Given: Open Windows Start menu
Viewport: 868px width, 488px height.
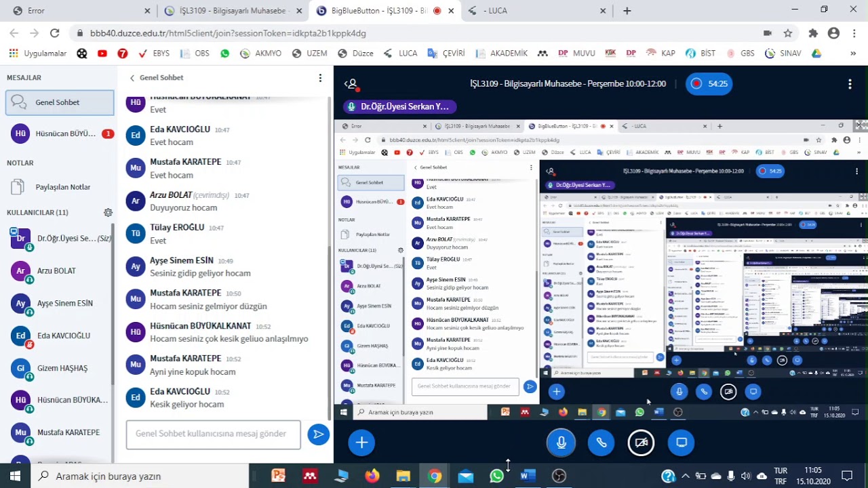Looking at the screenshot, I should (15, 476).
